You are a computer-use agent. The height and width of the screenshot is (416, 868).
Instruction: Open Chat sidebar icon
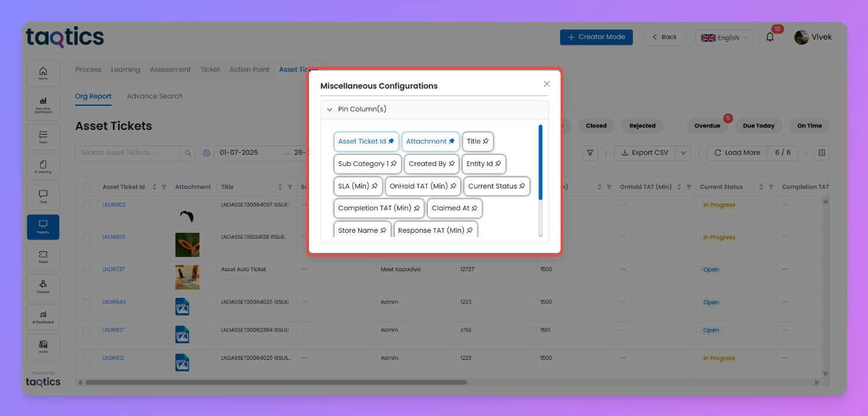[x=43, y=197]
